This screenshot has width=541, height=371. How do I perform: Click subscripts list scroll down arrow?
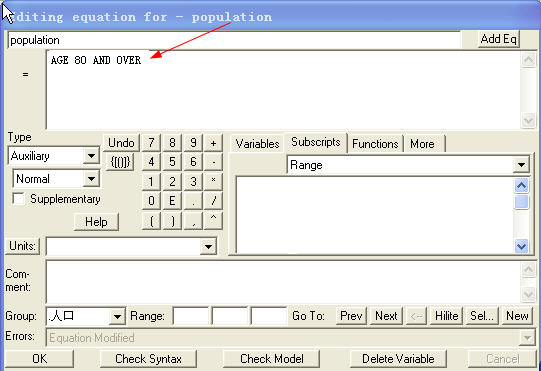(521, 246)
